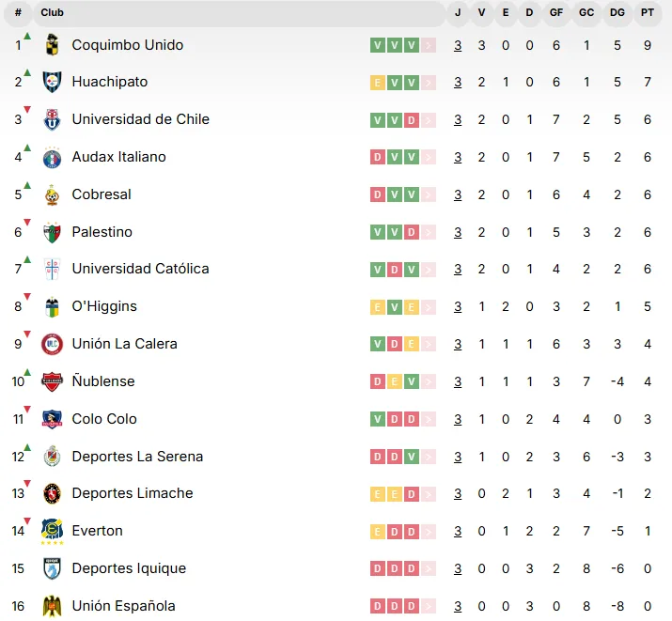
Task: Click the Huachipato team crest icon
Action: tap(53, 82)
